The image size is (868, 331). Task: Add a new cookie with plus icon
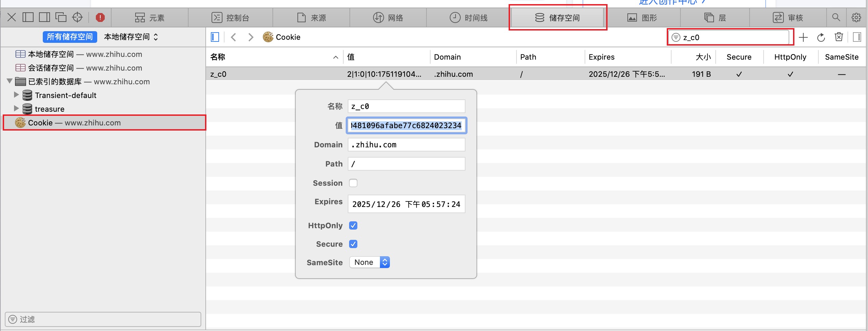click(x=803, y=37)
